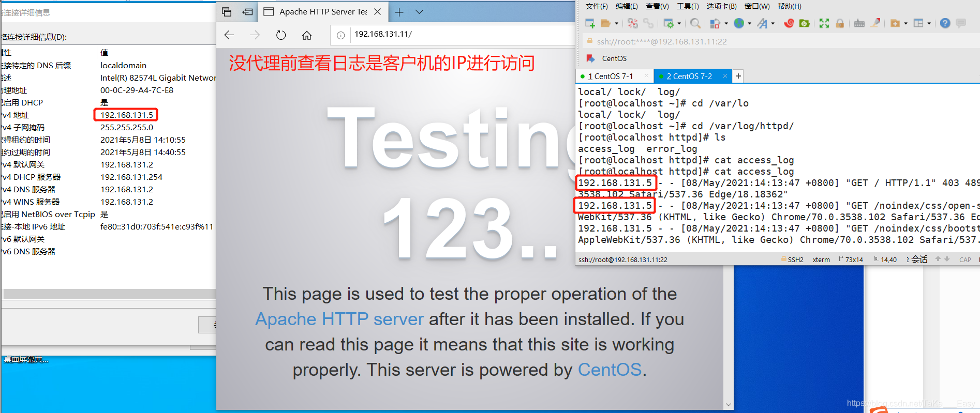
Task: Close the CentOS 7-2 session tab
Action: tap(725, 76)
